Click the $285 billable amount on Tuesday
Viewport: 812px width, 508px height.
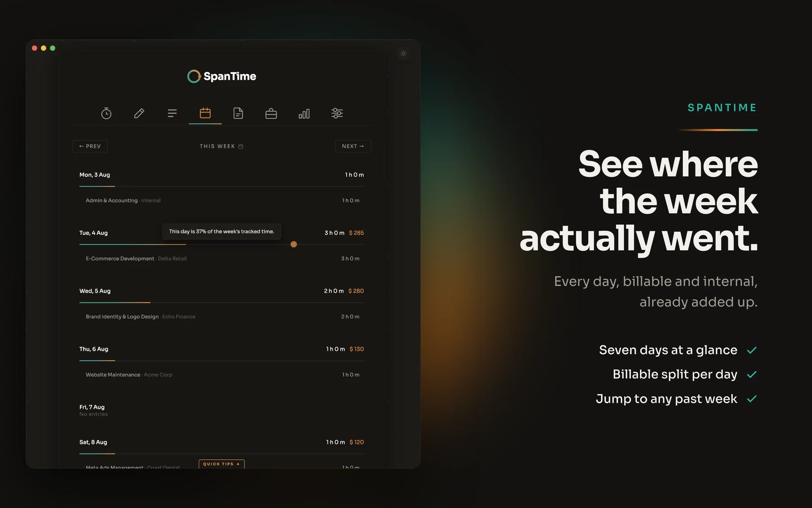(356, 233)
